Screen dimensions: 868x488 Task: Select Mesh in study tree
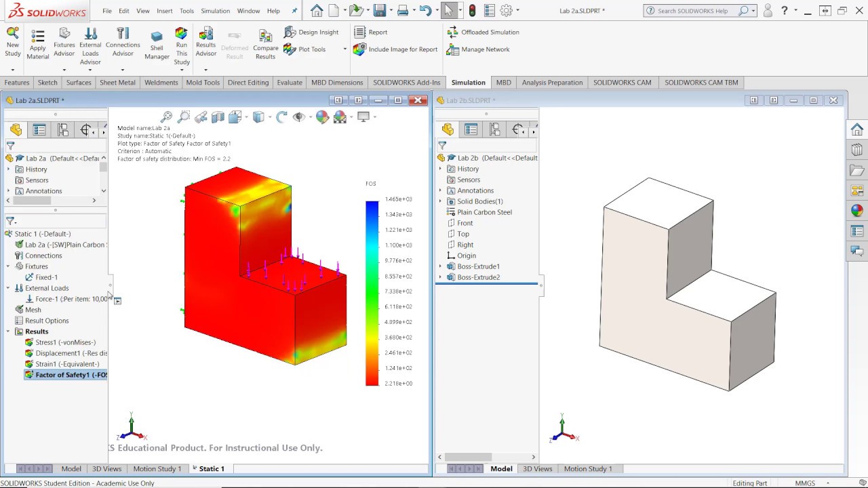28,310
